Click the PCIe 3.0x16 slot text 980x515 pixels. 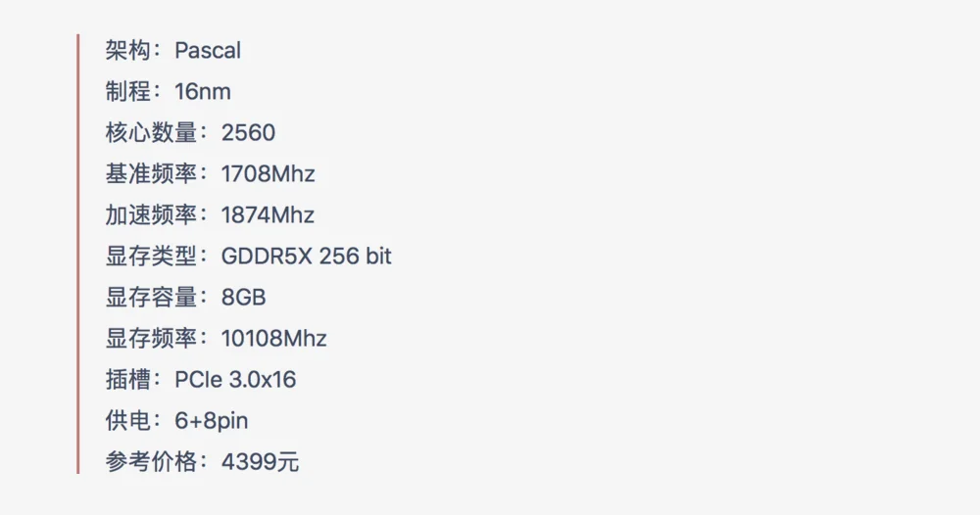235,380
